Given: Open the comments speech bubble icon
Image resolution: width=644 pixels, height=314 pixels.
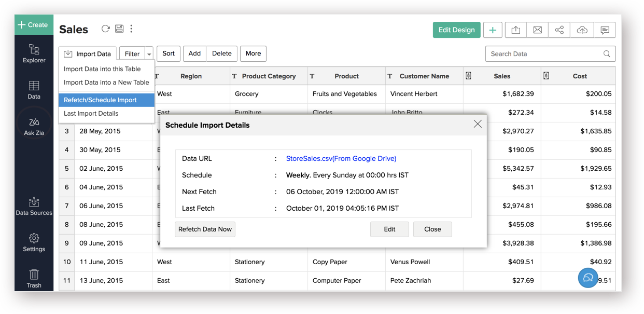Looking at the screenshot, I should [605, 30].
